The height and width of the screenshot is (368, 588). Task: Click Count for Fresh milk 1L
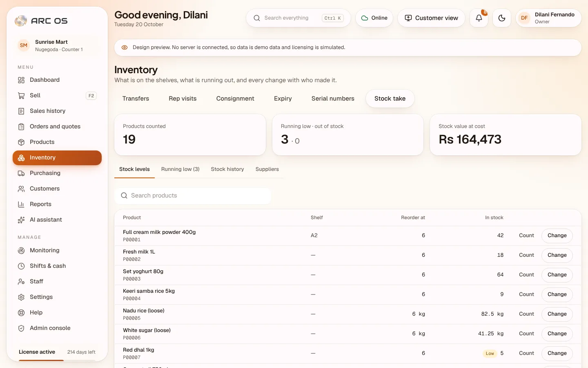coord(526,255)
